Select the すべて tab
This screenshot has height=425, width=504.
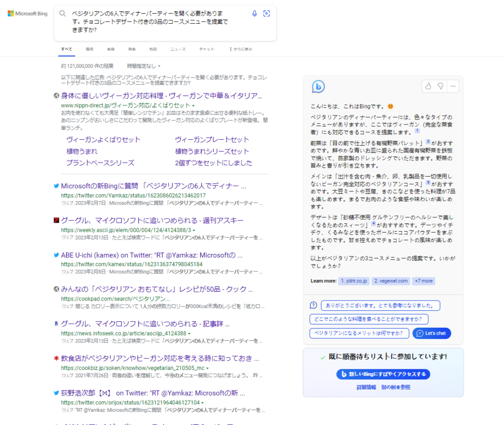[66, 49]
